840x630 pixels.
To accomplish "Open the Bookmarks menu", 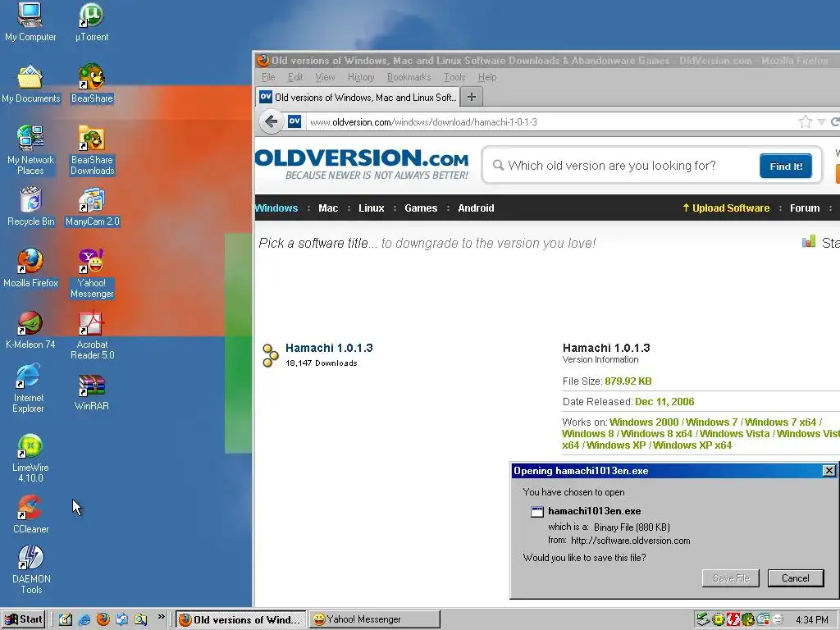I will [409, 77].
